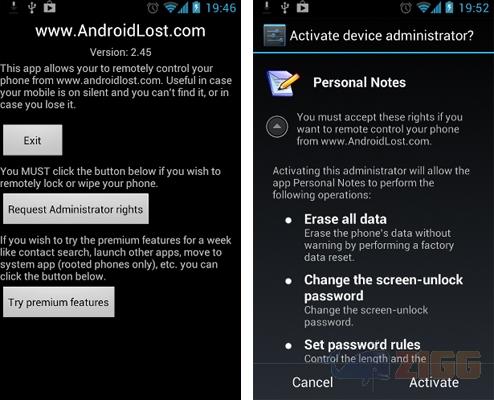
Task: Click Request Administrator rights button
Action: point(76,209)
